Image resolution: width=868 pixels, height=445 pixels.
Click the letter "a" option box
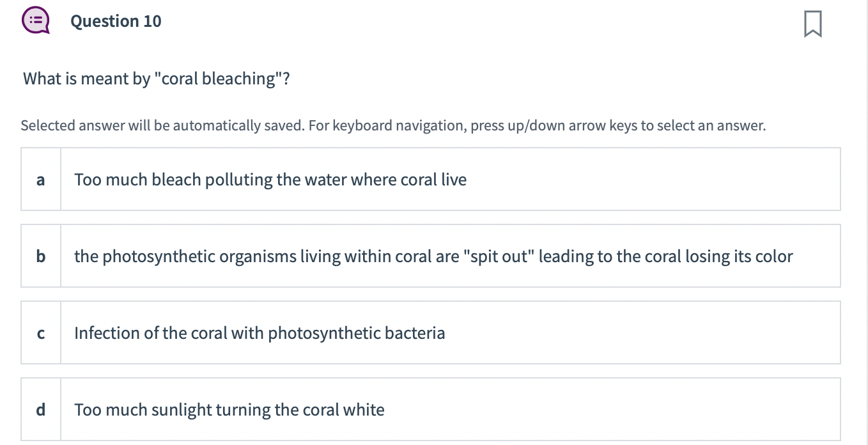(41, 180)
